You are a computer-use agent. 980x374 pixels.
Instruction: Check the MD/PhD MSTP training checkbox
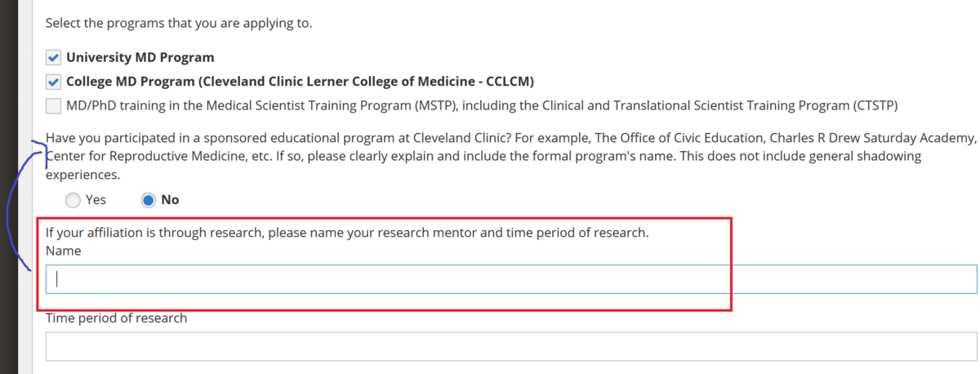(x=54, y=105)
